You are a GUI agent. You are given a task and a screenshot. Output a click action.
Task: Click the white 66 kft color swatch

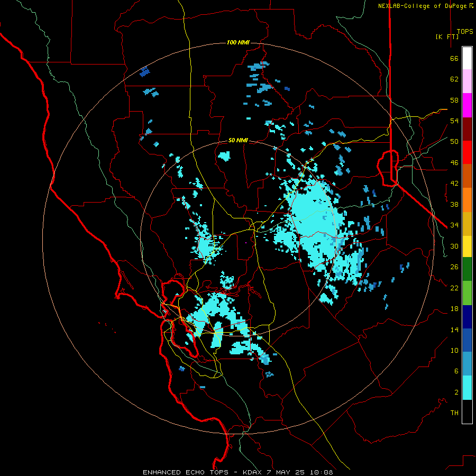[467, 58]
